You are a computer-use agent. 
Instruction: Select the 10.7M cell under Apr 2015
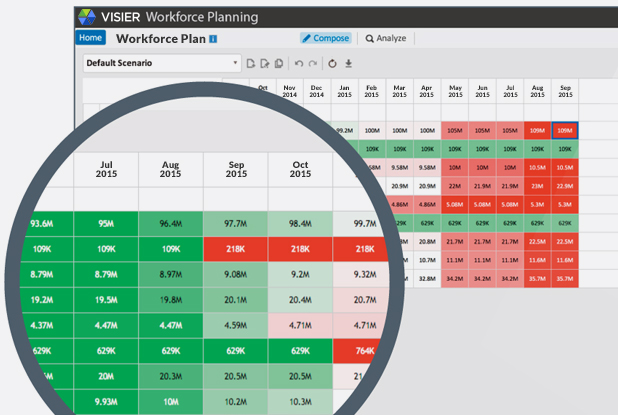(x=427, y=260)
